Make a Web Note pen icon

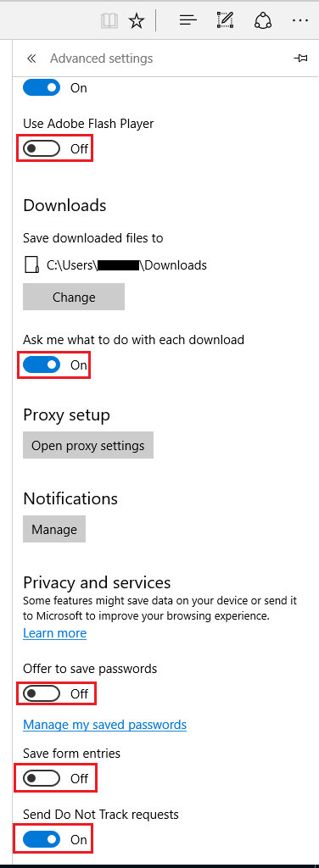pyautogui.click(x=224, y=20)
